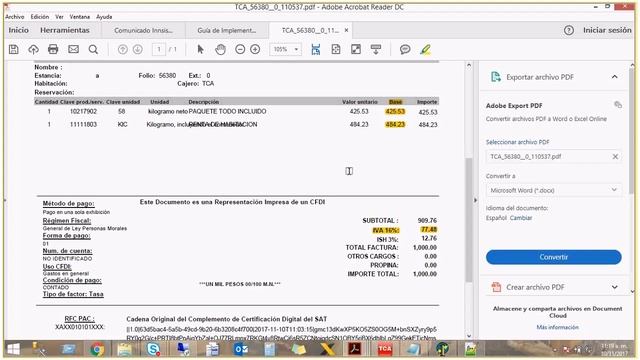Open the red TCA app in taskbar
The height and width of the screenshot is (360, 640).
[x=384, y=349]
